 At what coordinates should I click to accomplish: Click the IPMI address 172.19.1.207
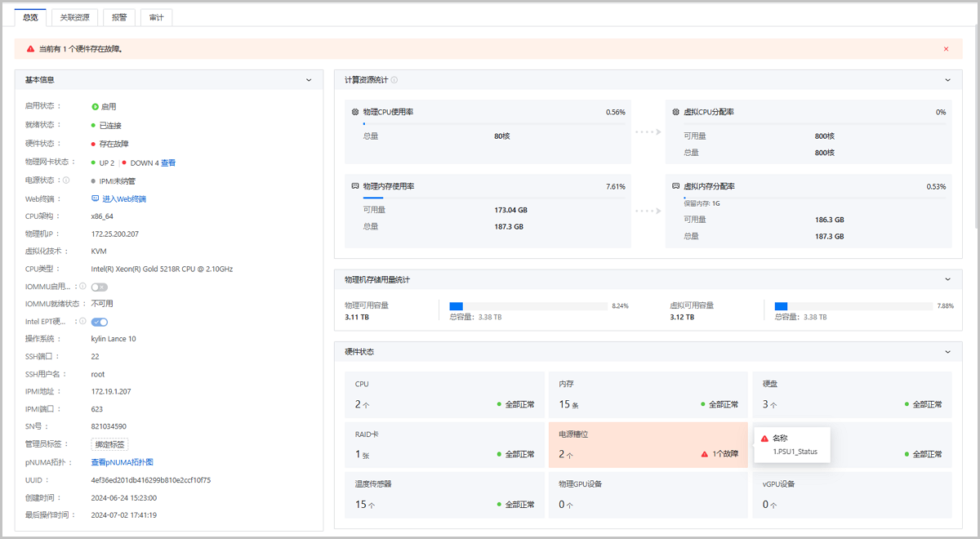click(x=111, y=391)
